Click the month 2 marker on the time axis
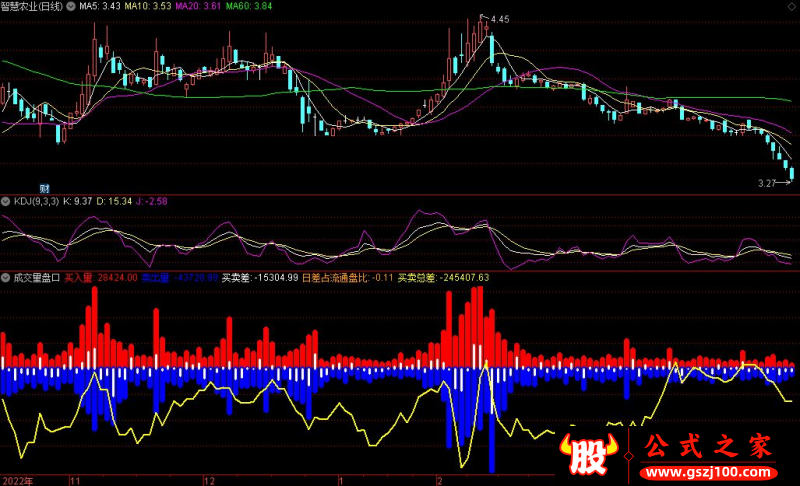 point(439,481)
